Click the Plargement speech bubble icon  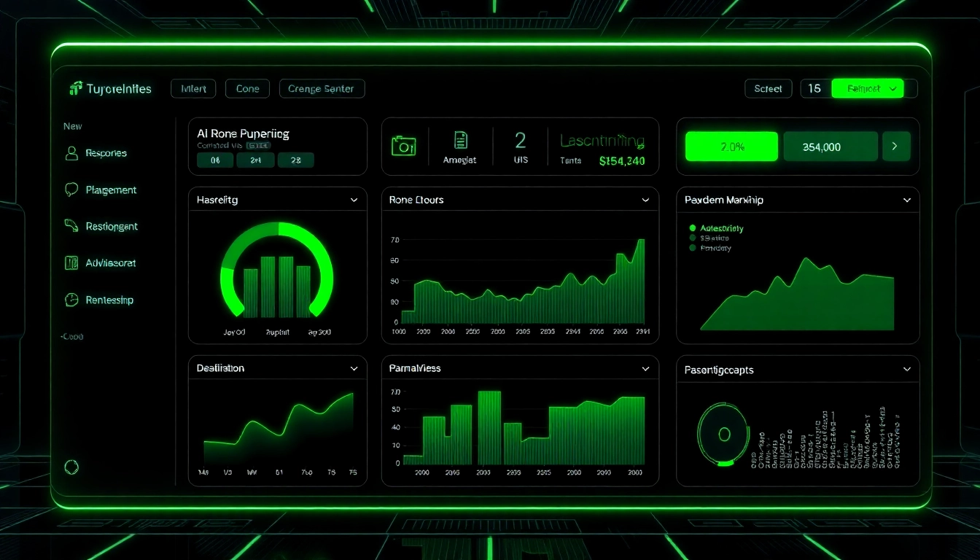point(71,190)
